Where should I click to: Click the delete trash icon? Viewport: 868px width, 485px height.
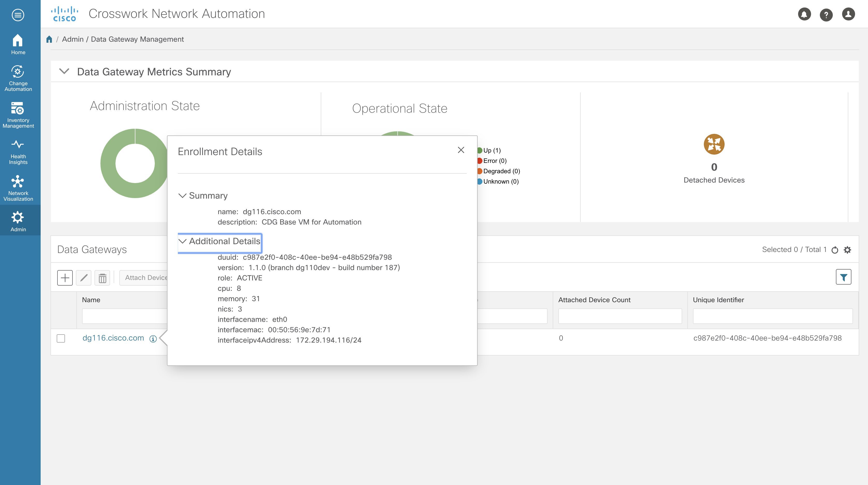[102, 278]
